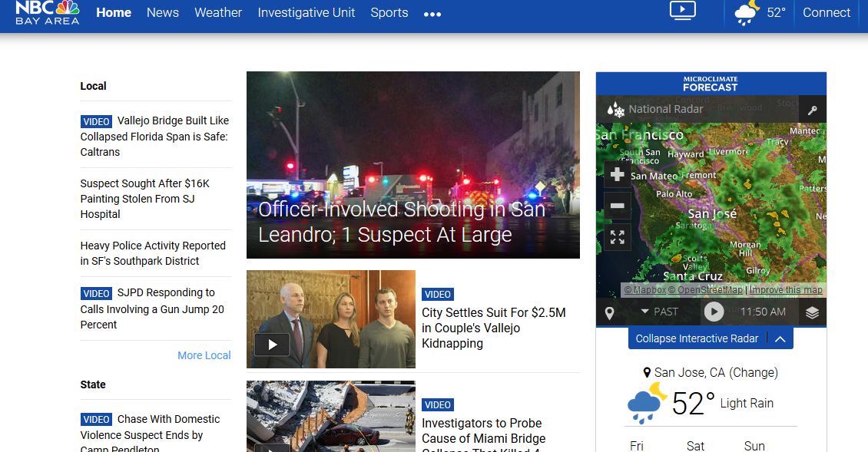The width and height of the screenshot is (868, 452).
Task: Click the light rain icon beside the large 52° reading
Action: (647, 404)
